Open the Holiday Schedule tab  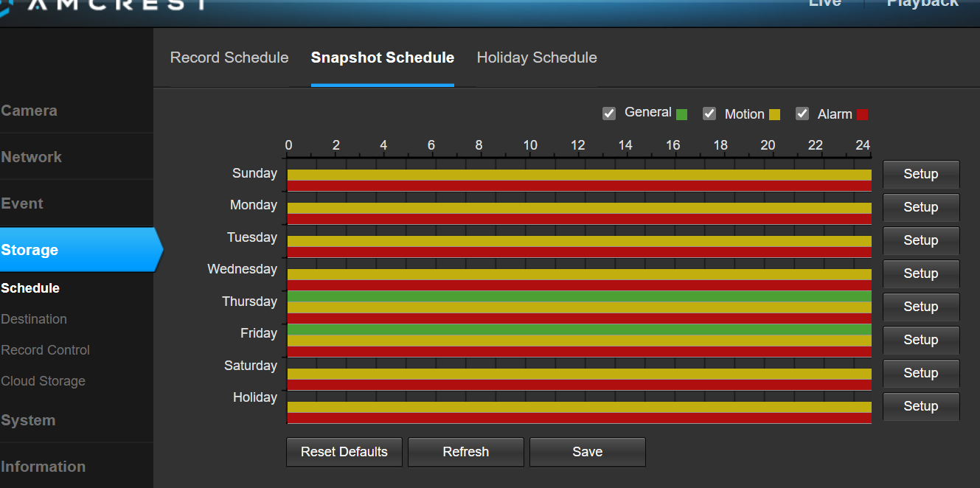[537, 57]
